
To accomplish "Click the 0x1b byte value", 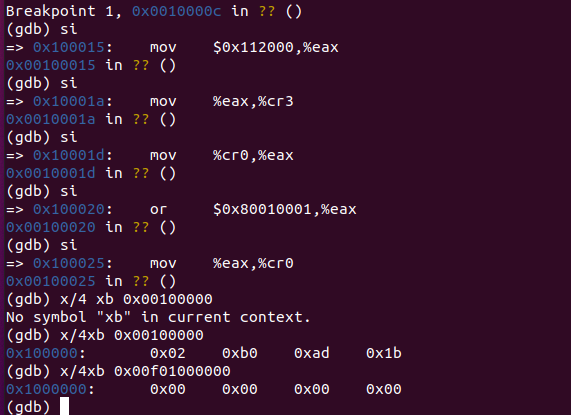I will pyautogui.click(x=383, y=353).
